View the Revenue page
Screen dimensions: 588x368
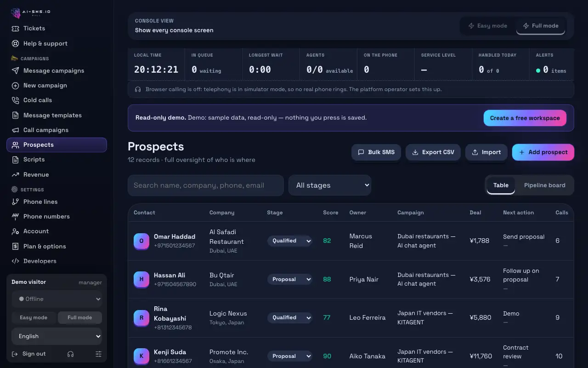tap(57, 175)
